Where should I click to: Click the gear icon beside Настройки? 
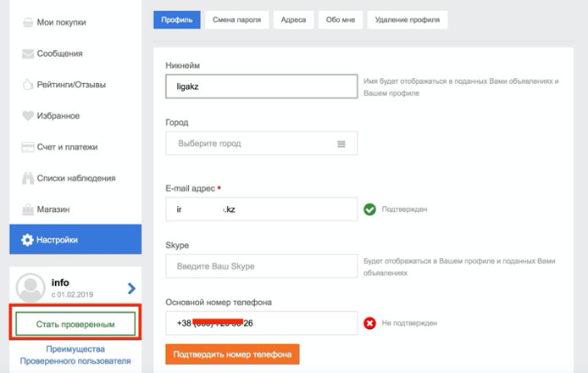pos(27,240)
